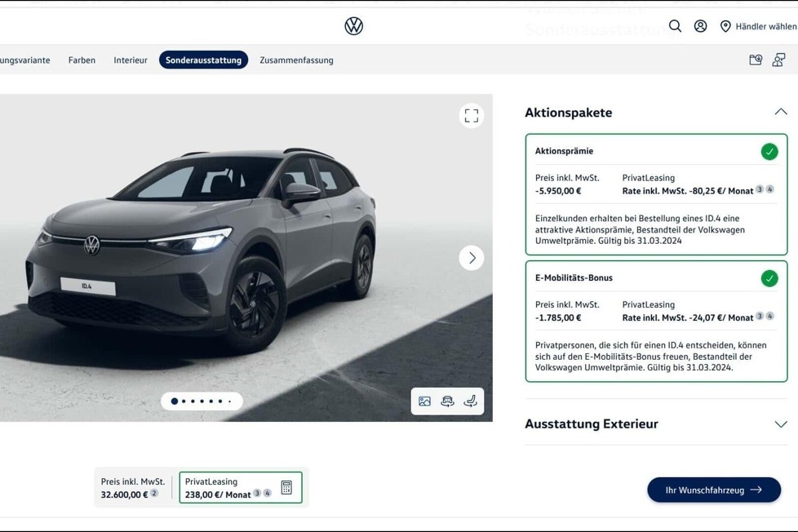
Task: Open the saved configurations folder icon
Action: (x=756, y=60)
